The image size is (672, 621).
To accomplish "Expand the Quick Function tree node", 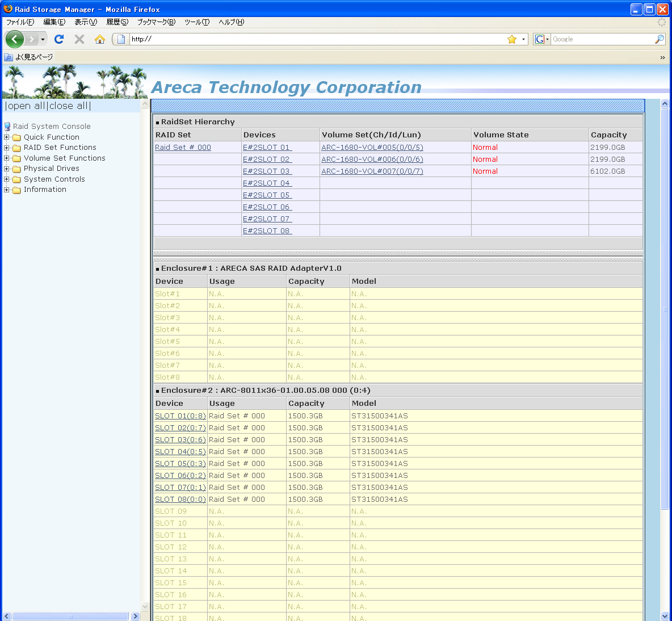I will 7,137.
